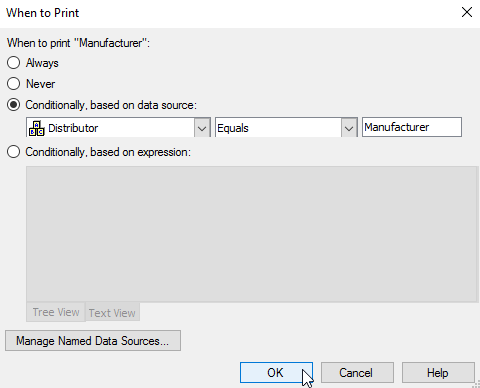
Task: Select Conditionally, based on data source
Action: [x=13, y=105]
